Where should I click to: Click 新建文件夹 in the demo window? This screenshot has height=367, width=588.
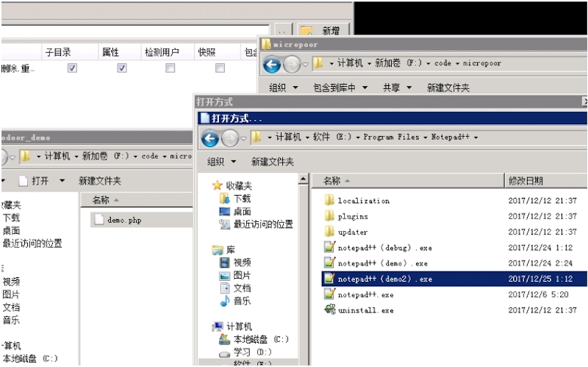click(100, 181)
